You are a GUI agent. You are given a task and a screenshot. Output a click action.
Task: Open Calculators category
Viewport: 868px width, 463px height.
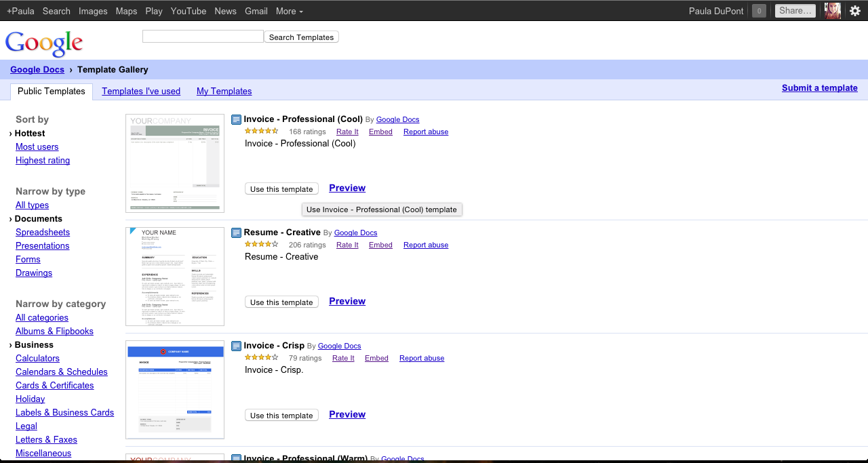pos(38,359)
